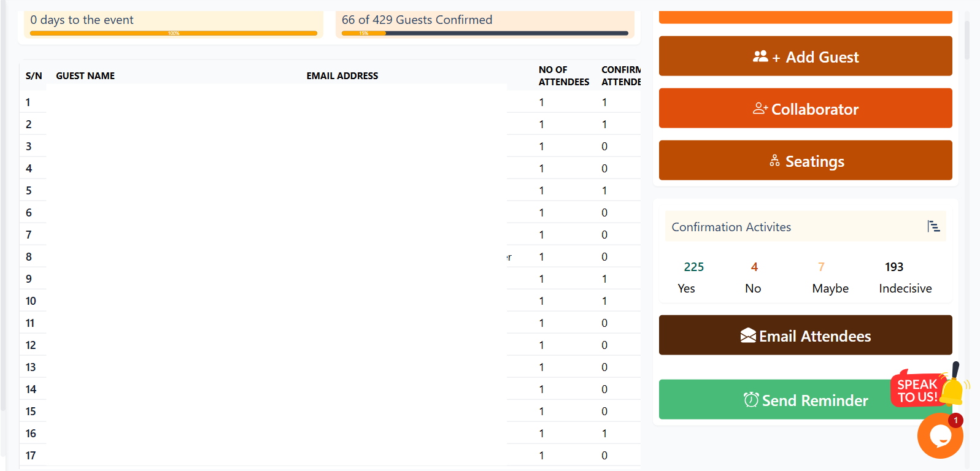
Task: Click the orange button above Add Guest
Action: click(805, 17)
